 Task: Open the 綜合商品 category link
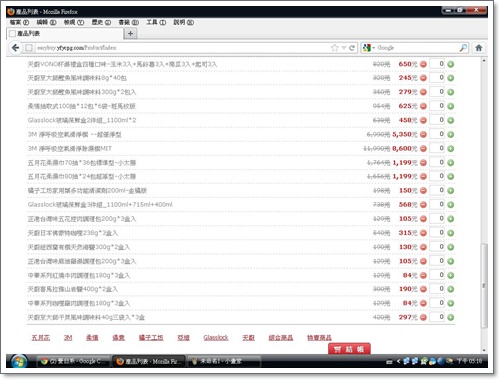click(281, 338)
